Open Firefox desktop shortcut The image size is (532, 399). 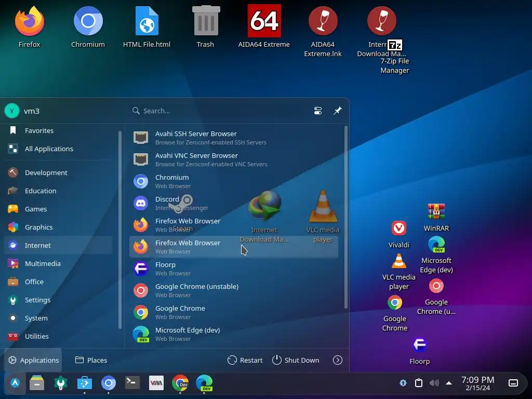tap(30, 27)
